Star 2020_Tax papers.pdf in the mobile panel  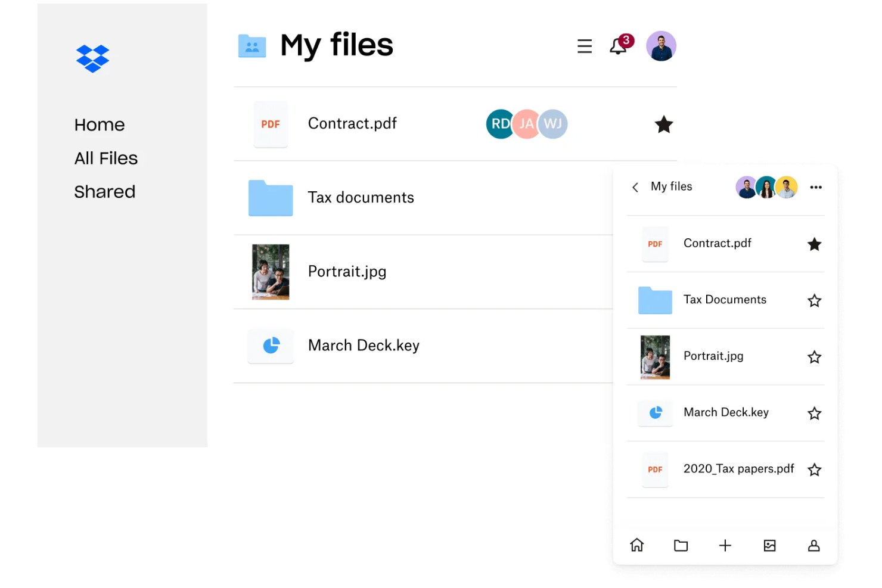click(x=815, y=470)
